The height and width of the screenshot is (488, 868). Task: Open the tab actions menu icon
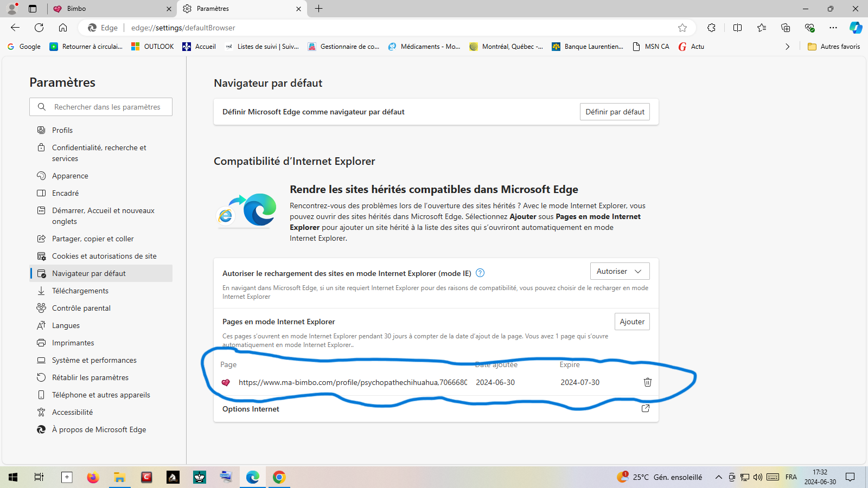[x=33, y=9]
